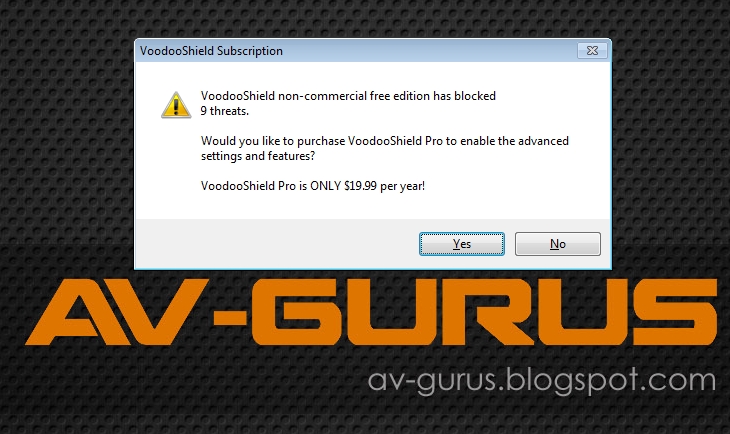
Task: Click the VoodooShield Subscription title bar
Action: click(354, 50)
